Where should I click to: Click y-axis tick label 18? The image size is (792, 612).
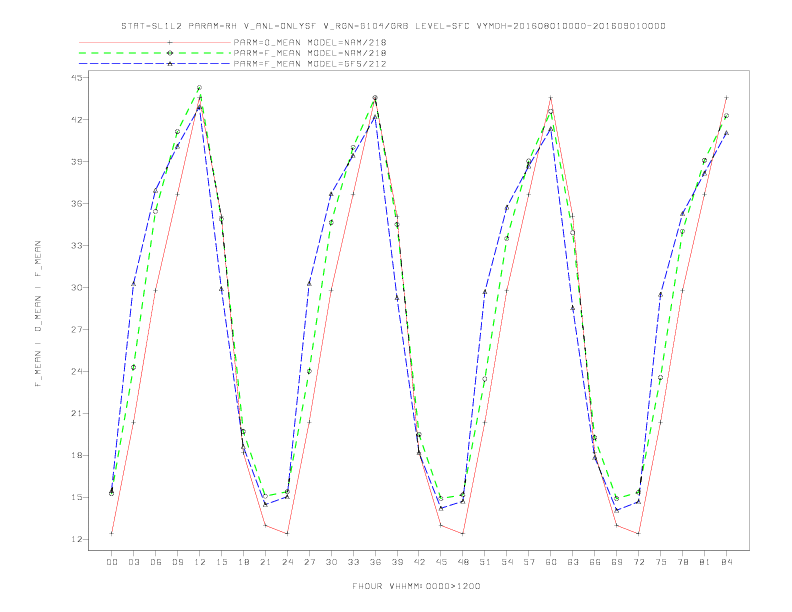click(x=77, y=455)
